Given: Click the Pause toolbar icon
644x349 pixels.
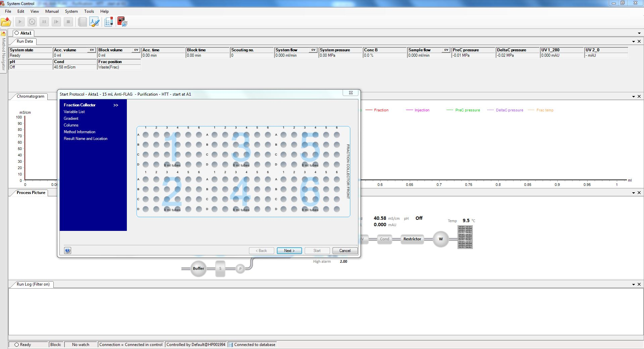Looking at the screenshot, I should tap(44, 22).
